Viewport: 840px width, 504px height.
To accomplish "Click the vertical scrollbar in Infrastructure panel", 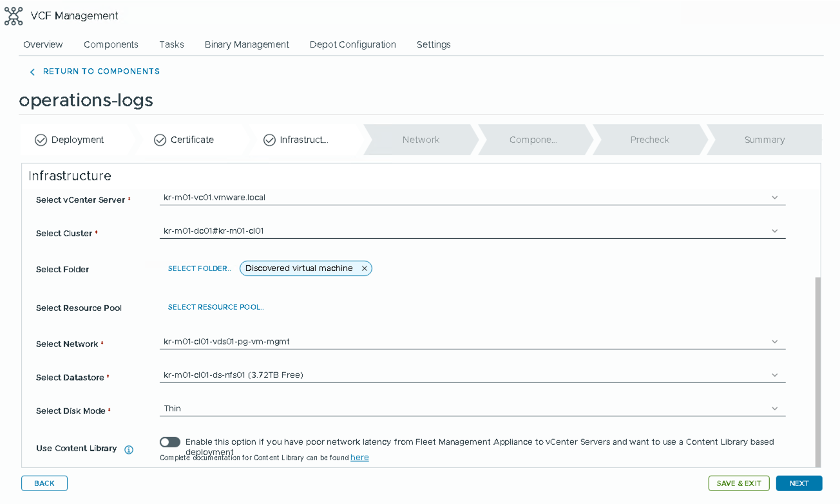I will tap(818, 367).
